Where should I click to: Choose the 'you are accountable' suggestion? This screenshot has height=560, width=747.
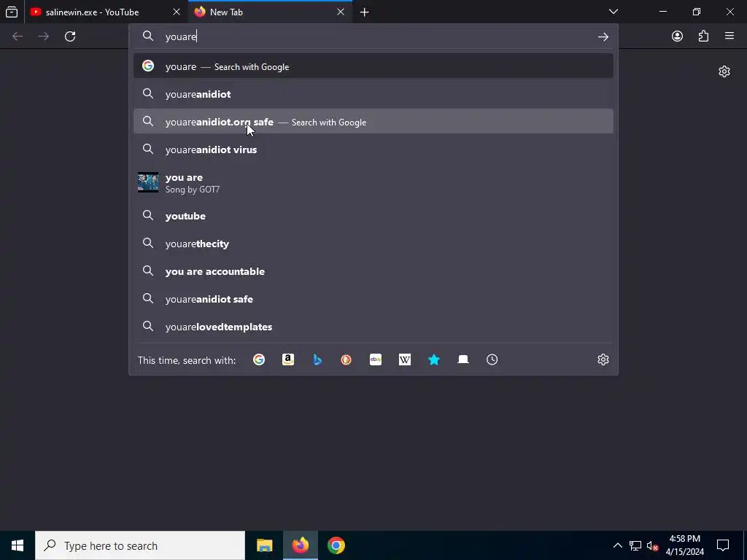coord(373,271)
